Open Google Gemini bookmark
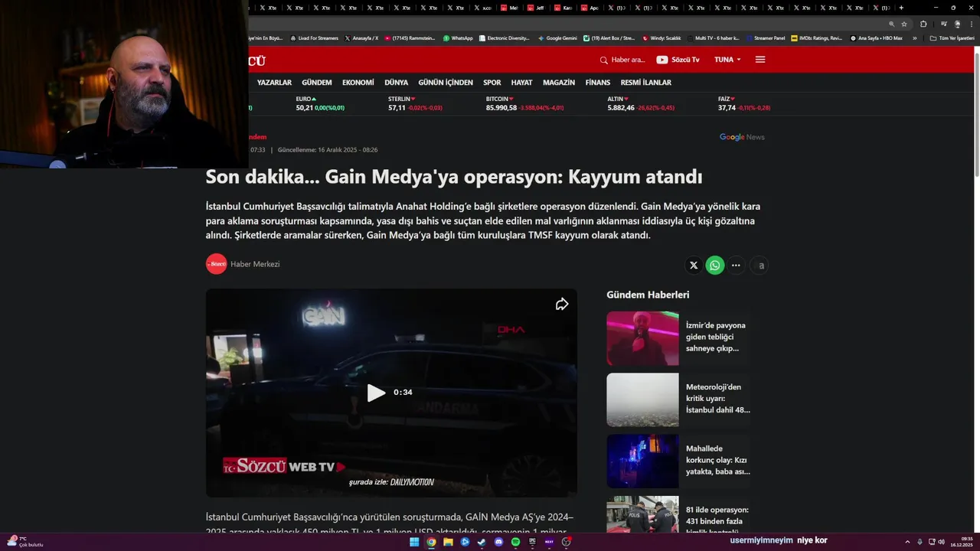Image resolution: width=980 pixels, height=551 pixels. (x=557, y=37)
